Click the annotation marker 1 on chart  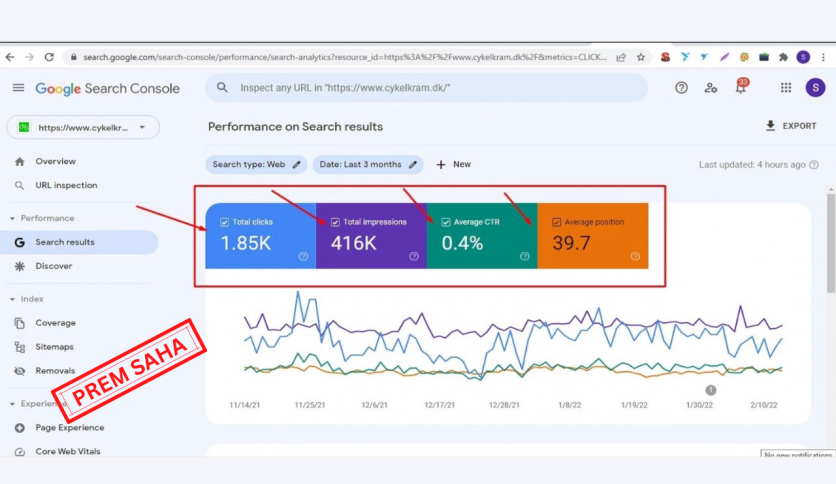tap(711, 390)
